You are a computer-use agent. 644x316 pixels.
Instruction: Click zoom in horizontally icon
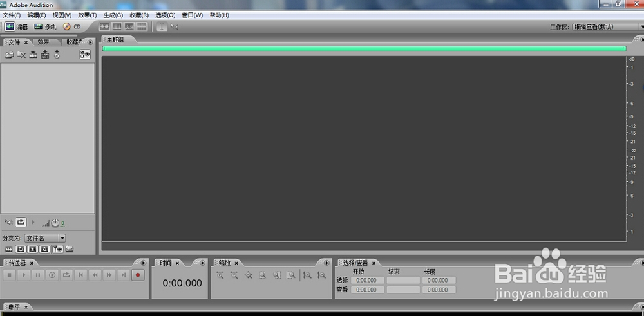(220, 275)
